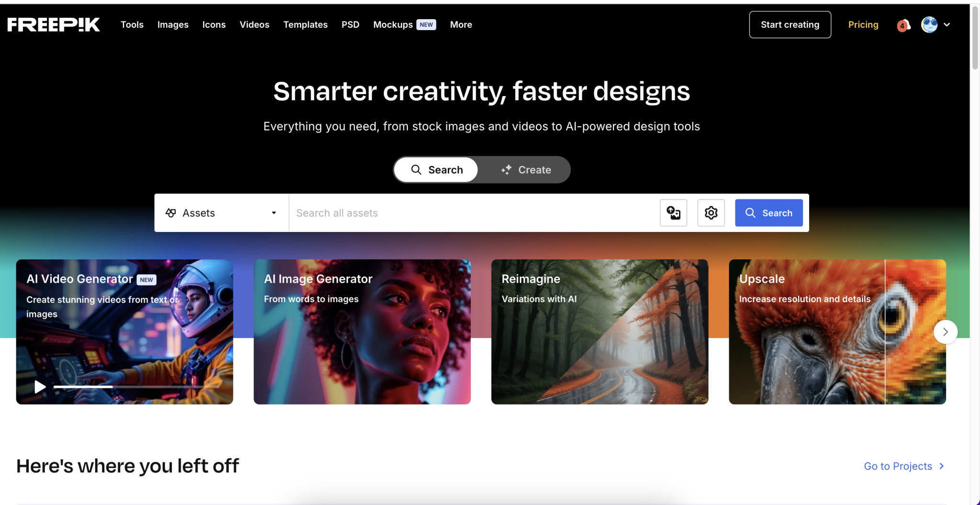Image resolution: width=980 pixels, height=505 pixels.
Task: Play the AI Video Generator preview
Action: click(40, 386)
